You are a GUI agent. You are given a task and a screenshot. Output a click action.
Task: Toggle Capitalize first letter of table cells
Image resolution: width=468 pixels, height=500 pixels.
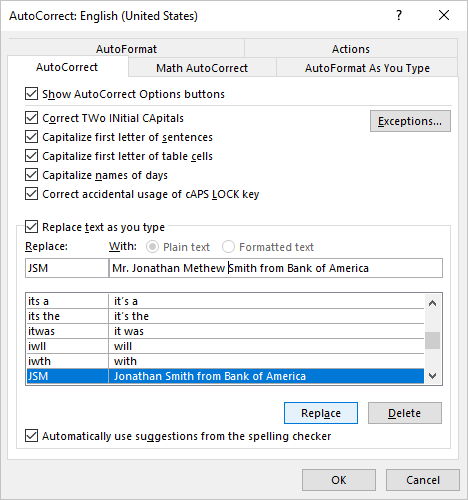[x=31, y=156]
